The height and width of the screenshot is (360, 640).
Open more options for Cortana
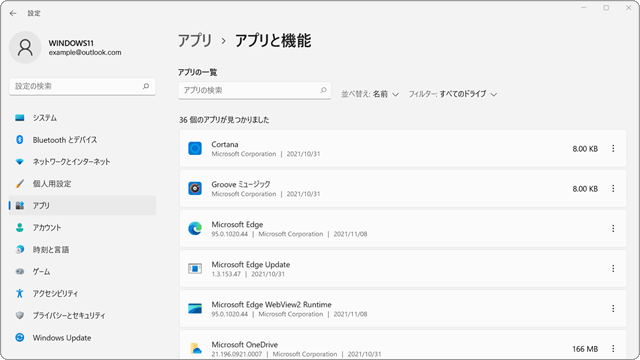613,149
